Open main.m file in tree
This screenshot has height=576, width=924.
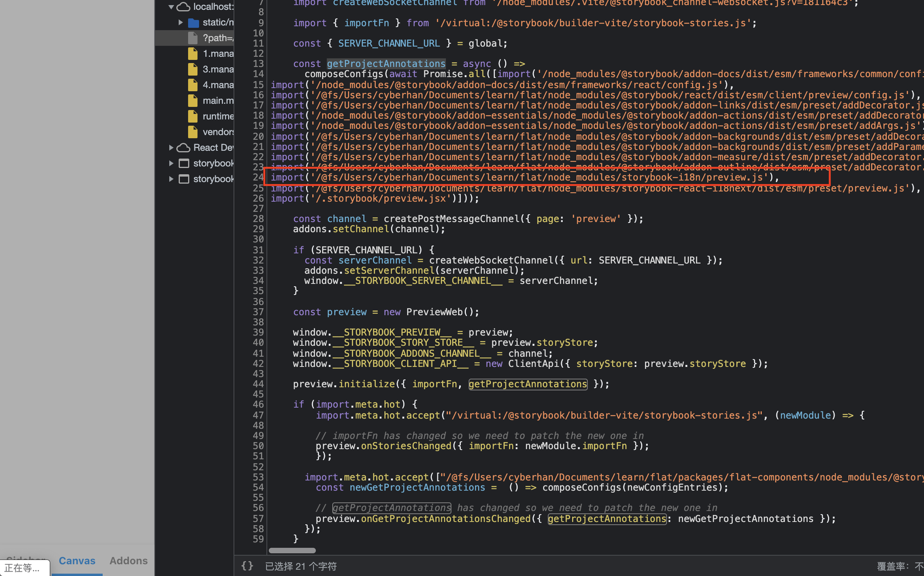coord(218,101)
